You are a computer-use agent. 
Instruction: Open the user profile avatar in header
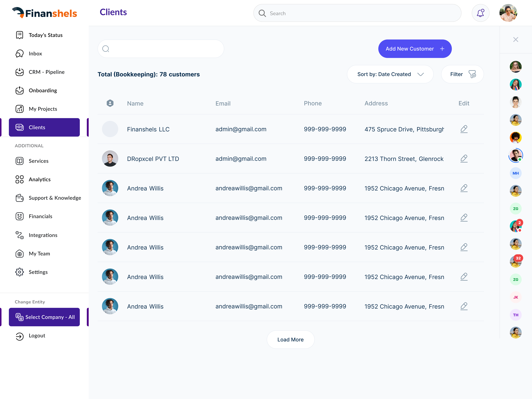point(508,13)
